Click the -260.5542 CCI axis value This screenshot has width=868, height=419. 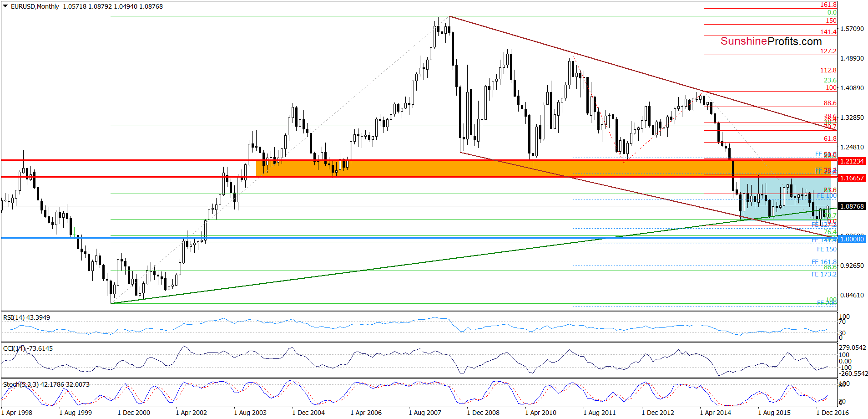point(853,373)
